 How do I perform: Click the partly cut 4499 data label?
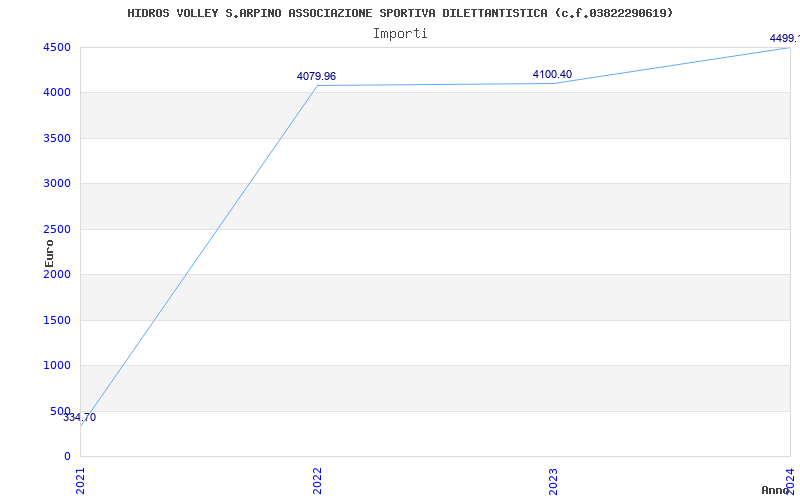[x=785, y=38]
